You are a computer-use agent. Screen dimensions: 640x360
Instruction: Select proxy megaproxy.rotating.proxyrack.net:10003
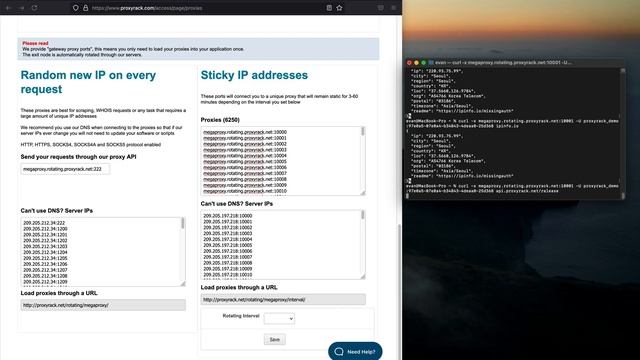tap(245, 150)
